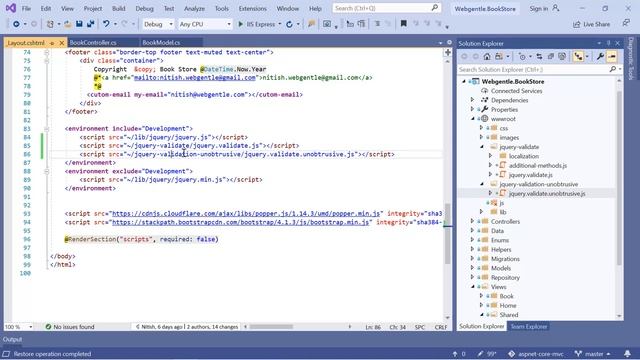Toggle a bookmark with the bookmark icon
Viewport: 640px width, 360px height.
[404, 24]
